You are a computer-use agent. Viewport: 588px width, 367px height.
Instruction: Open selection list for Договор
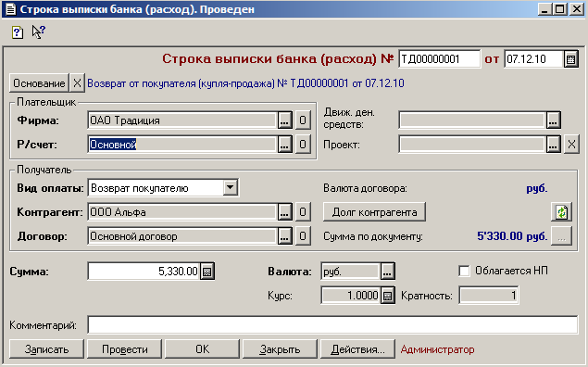[x=284, y=236]
